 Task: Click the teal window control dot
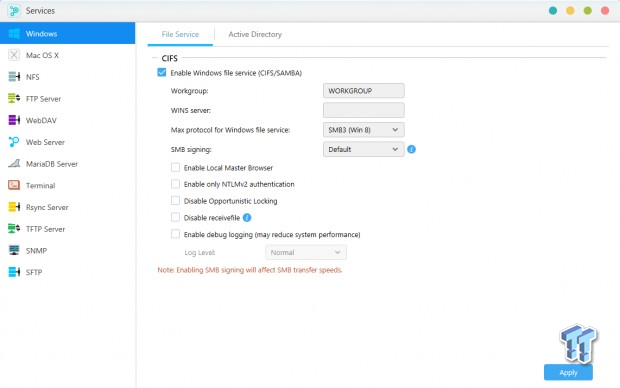[x=553, y=11]
